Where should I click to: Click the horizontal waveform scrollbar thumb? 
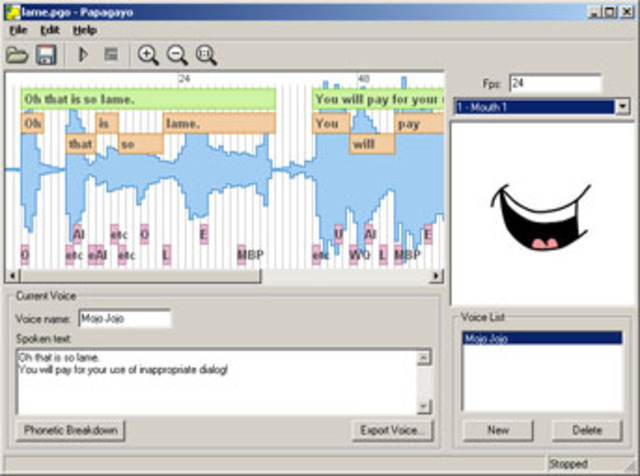[141, 276]
